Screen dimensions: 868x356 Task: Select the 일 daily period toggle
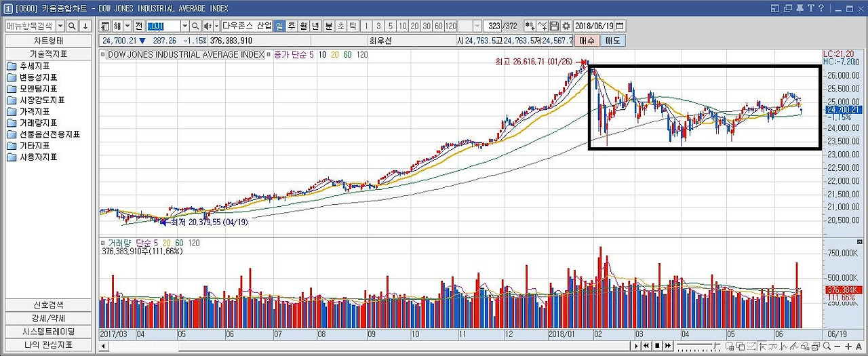click(x=279, y=26)
